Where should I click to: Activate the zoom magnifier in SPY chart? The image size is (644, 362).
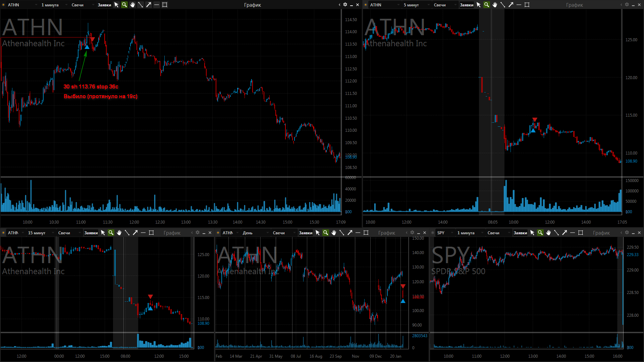(540, 233)
